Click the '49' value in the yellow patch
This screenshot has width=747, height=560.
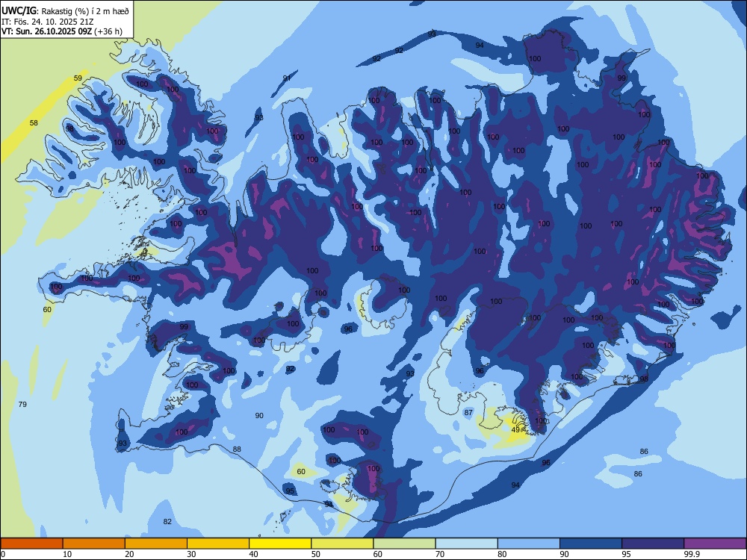pos(515,429)
